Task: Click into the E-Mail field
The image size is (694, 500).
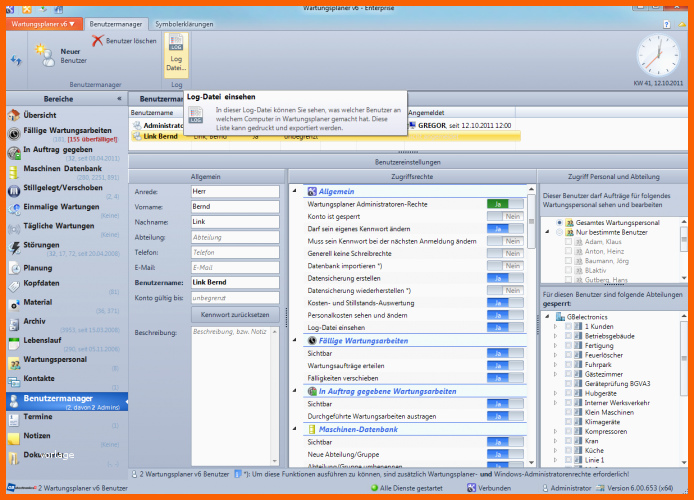Action: 235,268
